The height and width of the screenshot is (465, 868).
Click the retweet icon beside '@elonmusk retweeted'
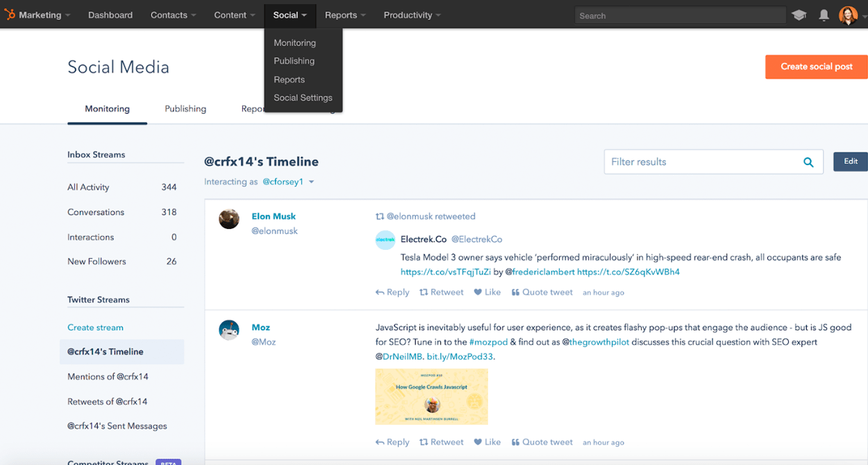(380, 217)
